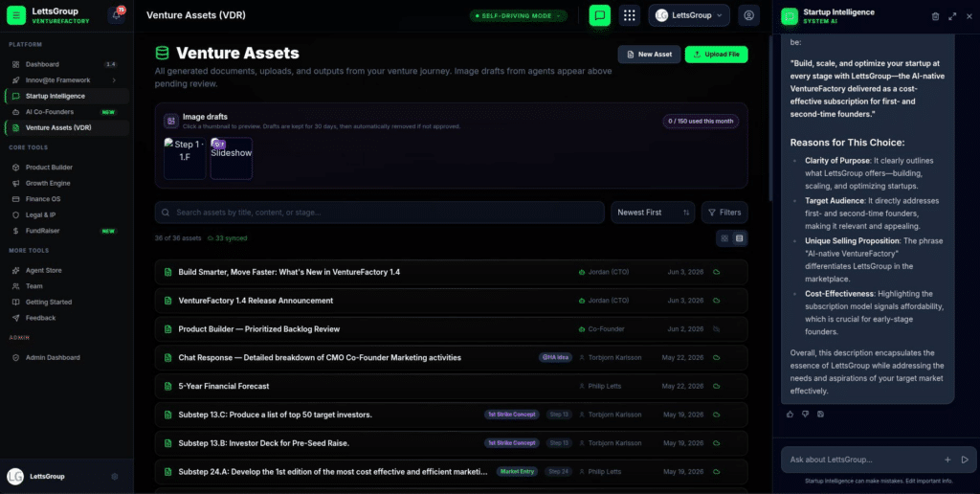Viewport: 980px width, 494px height.
Task: Save the AI response using the save icon
Action: click(x=820, y=414)
